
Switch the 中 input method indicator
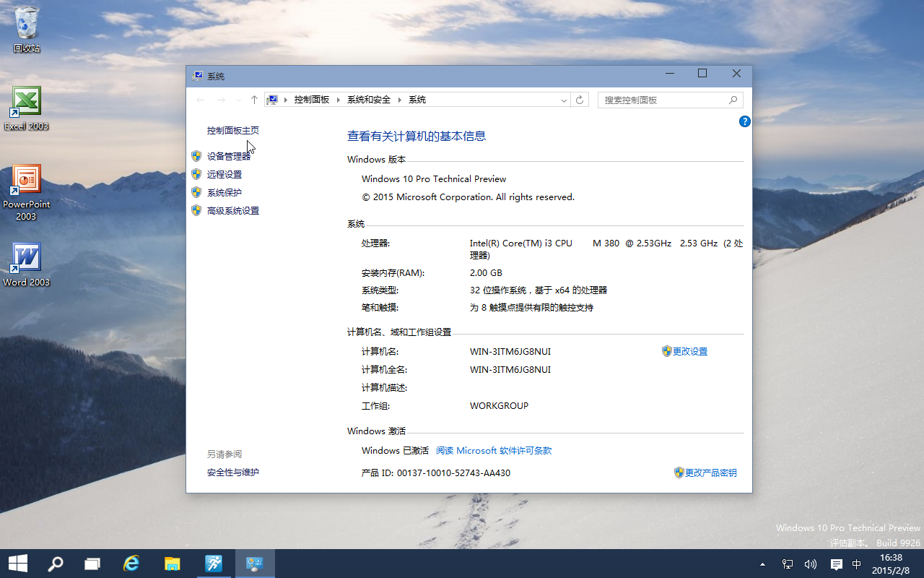coord(857,564)
